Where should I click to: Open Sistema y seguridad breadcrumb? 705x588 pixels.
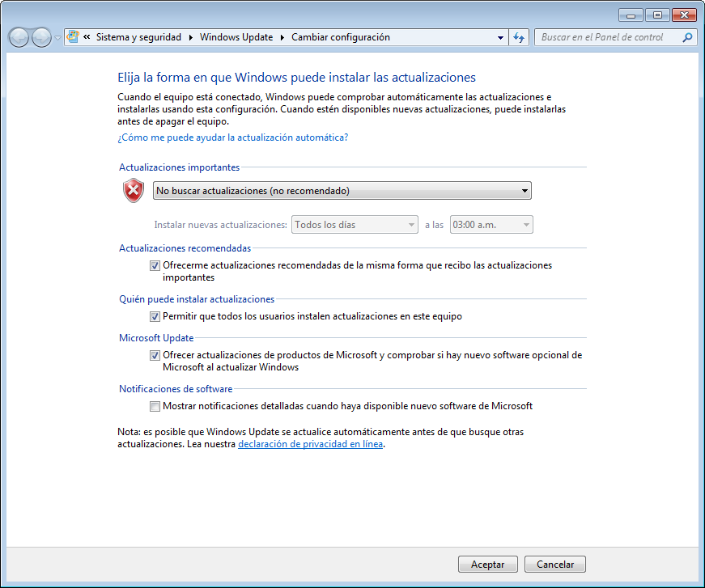coord(138,37)
